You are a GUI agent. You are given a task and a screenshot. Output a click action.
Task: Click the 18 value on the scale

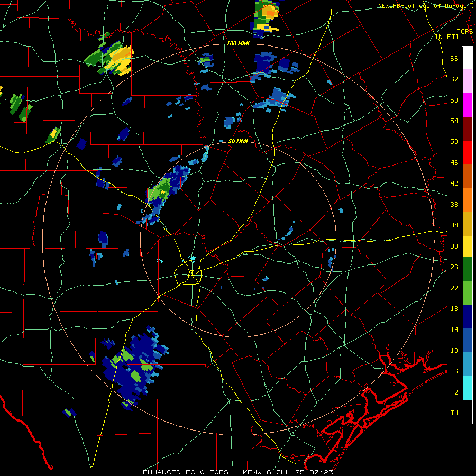point(454,309)
